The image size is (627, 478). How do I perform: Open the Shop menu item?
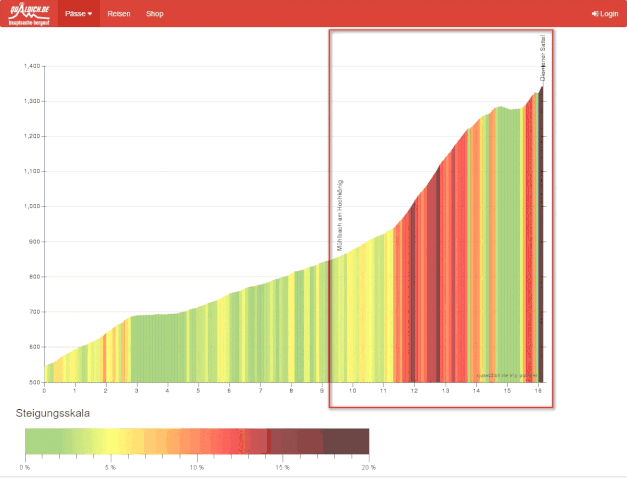154,14
